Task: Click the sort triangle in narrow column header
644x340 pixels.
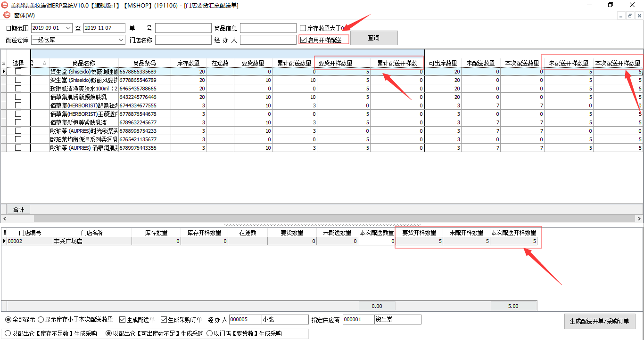Action: click(x=45, y=63)
